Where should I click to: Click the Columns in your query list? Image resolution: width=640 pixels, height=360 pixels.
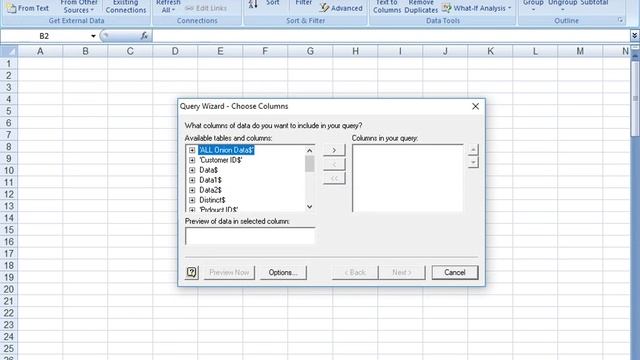[x=408, y=178]
